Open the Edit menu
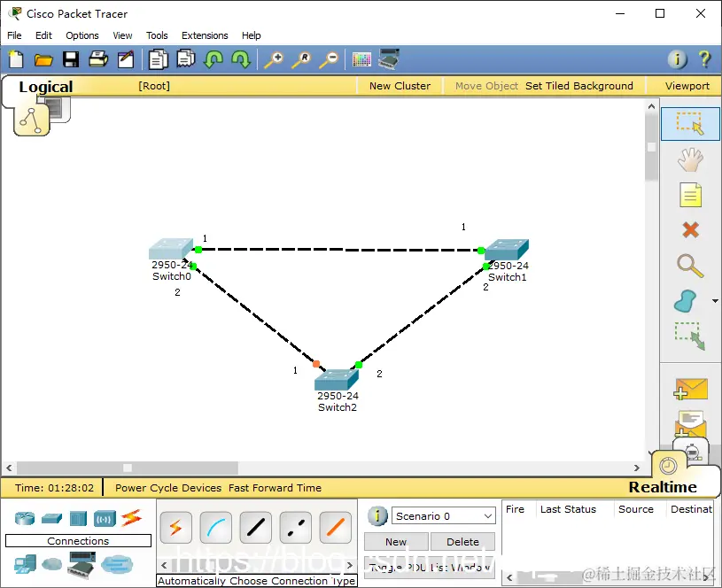This screenshot has width=722, height=588. [x=43, y=35]
